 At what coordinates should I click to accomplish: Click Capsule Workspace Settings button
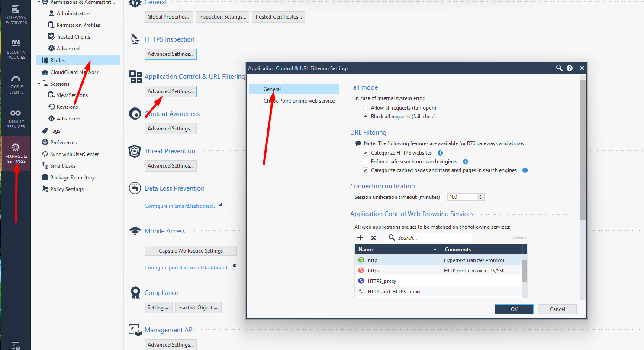tap(190, 251)
